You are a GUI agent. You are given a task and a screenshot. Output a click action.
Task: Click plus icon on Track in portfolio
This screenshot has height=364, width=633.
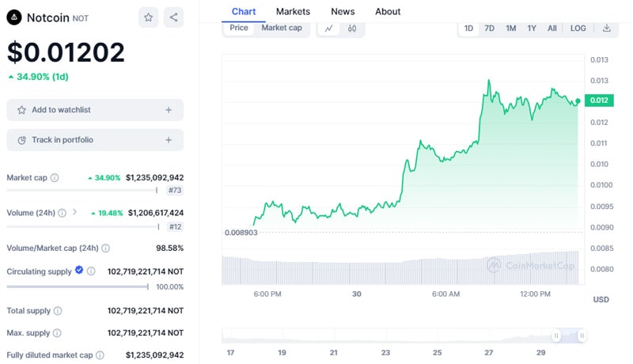click(x=169, y=139)
